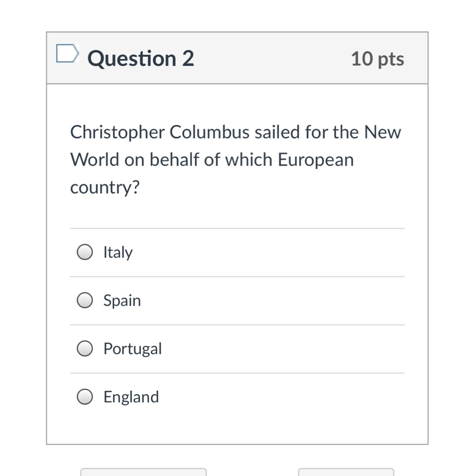Click the 'Italy' answer label text
Image resolution: width=475 pixels, height=476 pixels.
(118, 252)
